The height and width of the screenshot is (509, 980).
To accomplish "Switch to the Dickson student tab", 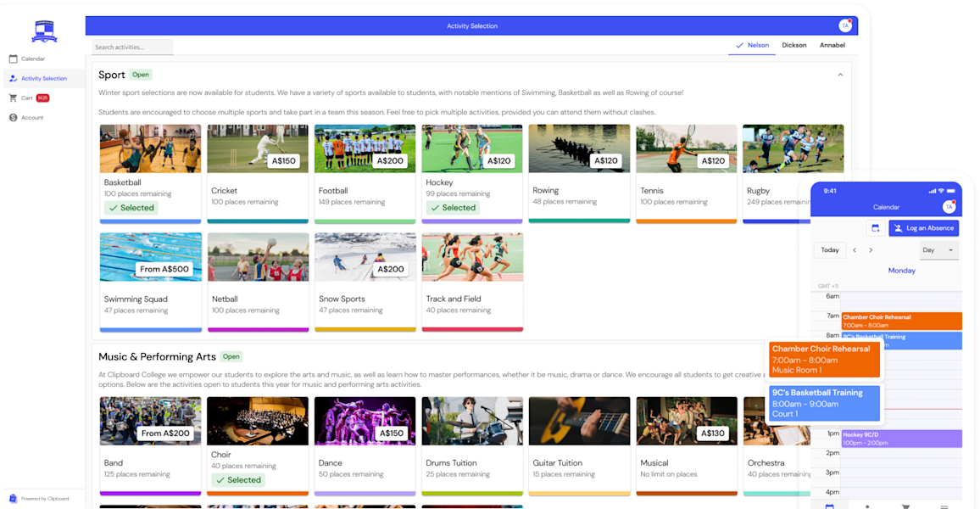I will [x=793, y=45].
